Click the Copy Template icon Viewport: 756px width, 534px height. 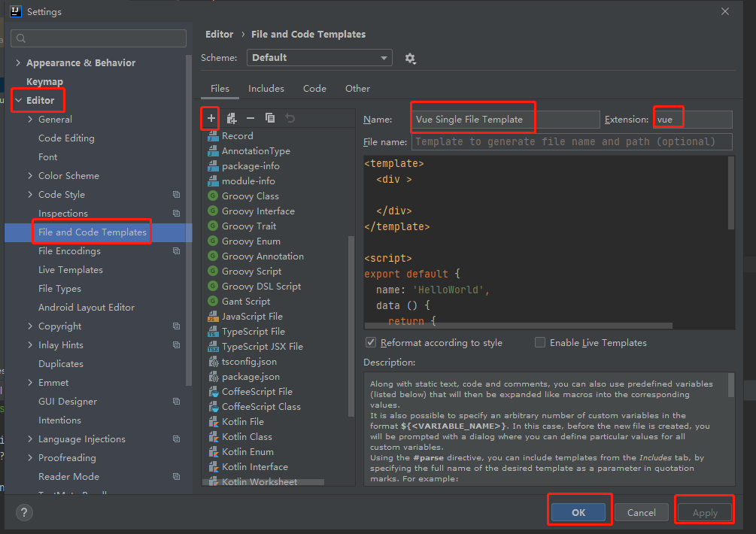270,118
